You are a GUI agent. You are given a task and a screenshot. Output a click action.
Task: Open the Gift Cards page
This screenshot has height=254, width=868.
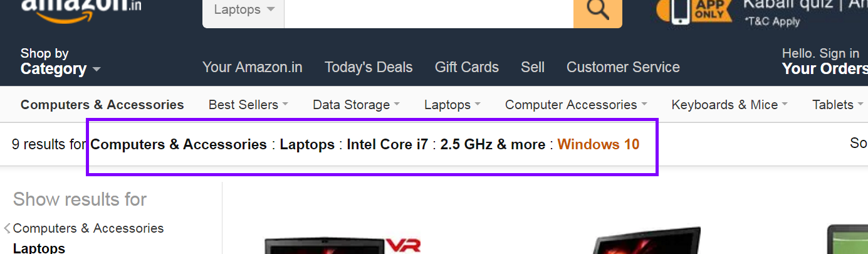tap(467, 67)
